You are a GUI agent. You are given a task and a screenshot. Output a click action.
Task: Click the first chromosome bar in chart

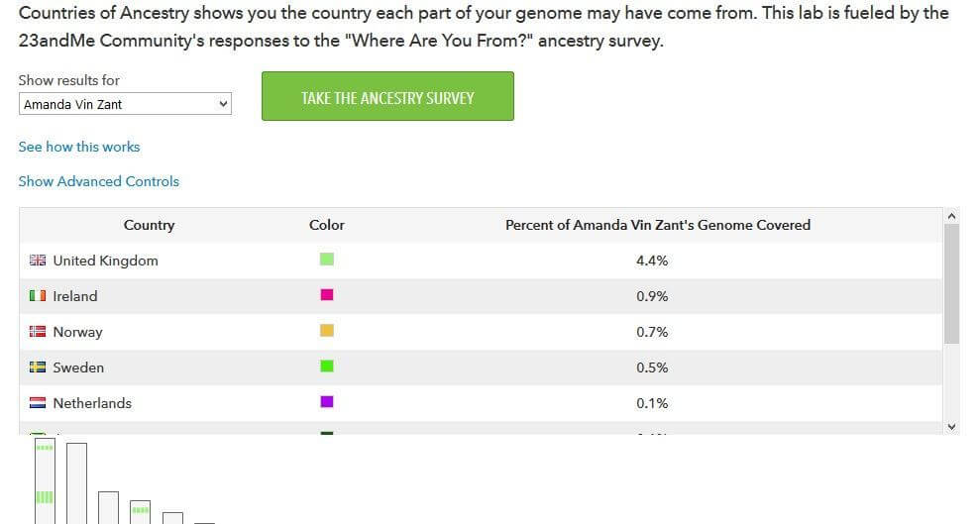coord(45,480)
